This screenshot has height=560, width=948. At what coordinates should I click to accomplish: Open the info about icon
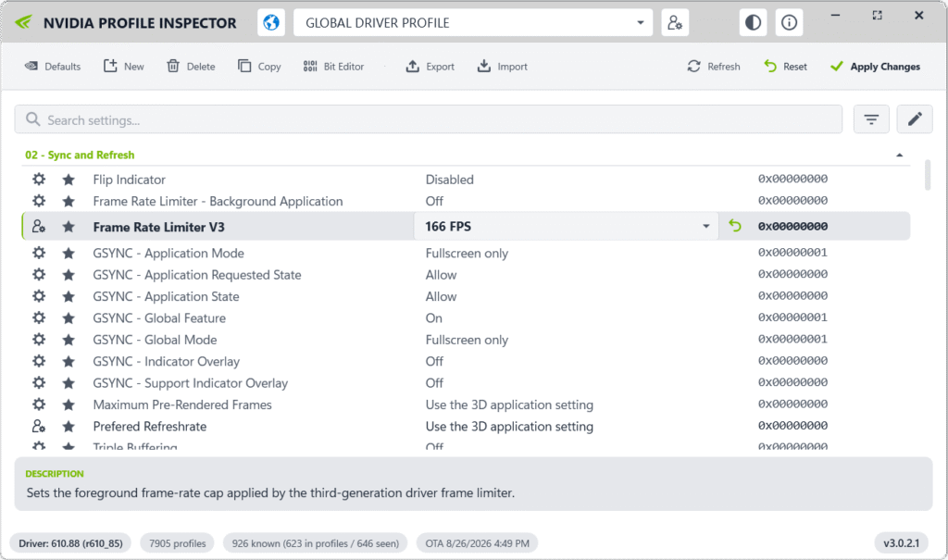[789, 23]
